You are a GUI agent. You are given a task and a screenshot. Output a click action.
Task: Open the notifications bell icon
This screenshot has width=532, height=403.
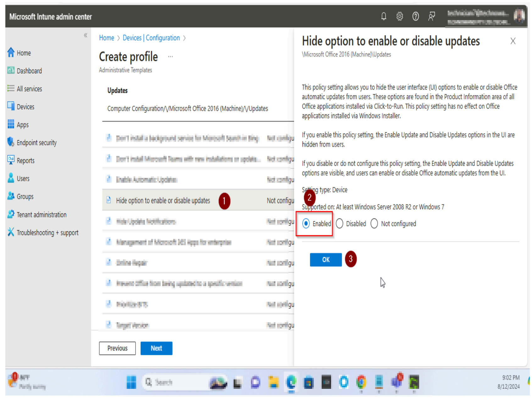[x=384, y=16]
